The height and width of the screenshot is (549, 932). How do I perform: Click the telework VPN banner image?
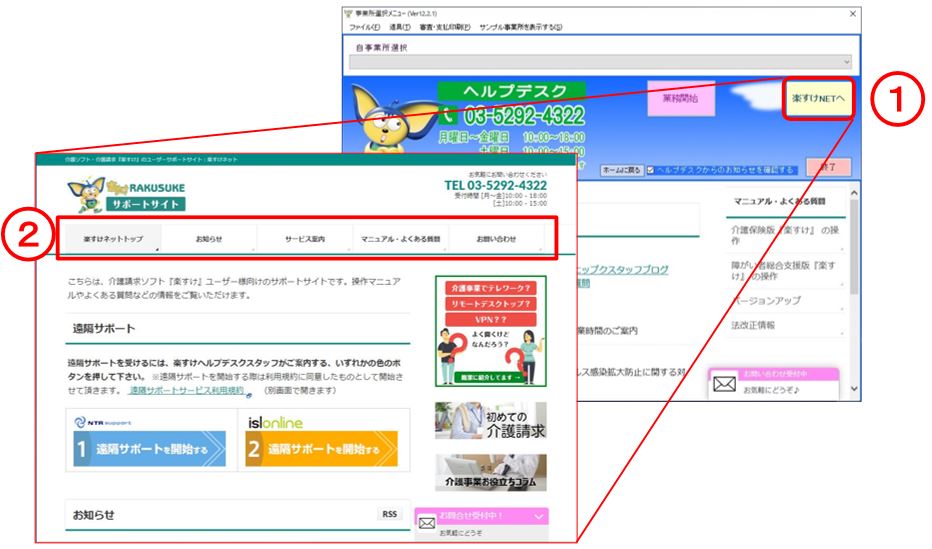pos(490,331)
